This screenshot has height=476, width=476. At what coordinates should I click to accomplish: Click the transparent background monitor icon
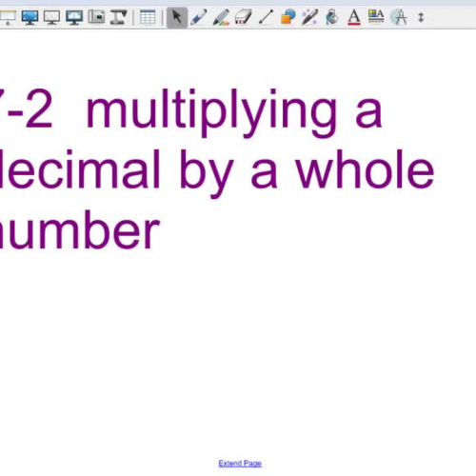point(51,17)
